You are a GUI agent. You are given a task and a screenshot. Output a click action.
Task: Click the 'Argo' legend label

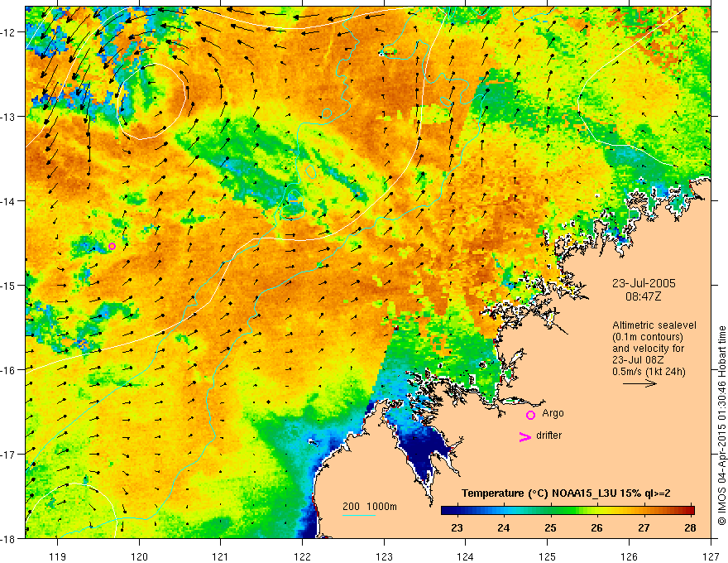click(x=553, y=413)
